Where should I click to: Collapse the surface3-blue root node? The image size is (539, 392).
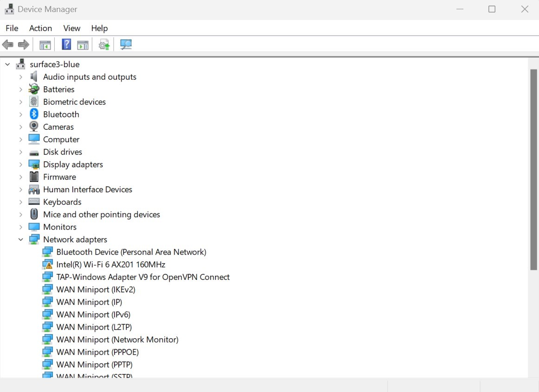pos(7,64)
